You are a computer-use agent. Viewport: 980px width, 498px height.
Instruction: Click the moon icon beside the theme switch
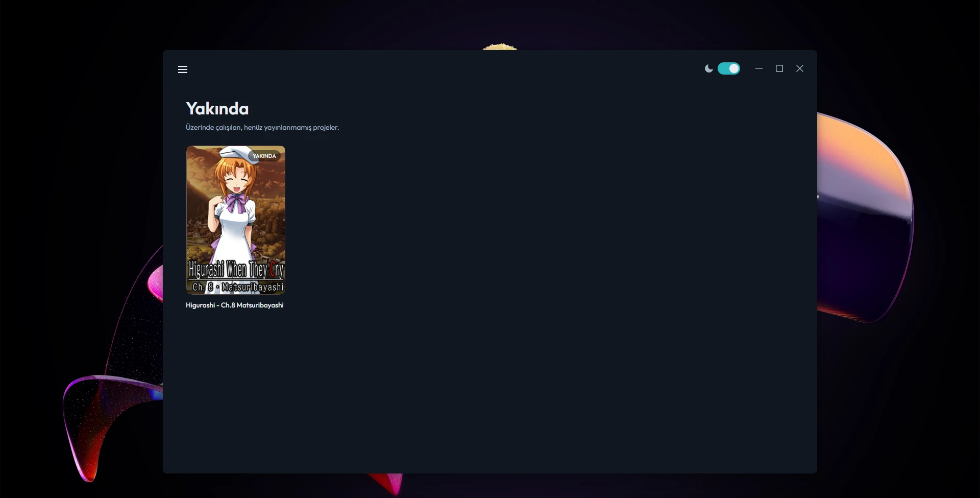coord(708,68)
